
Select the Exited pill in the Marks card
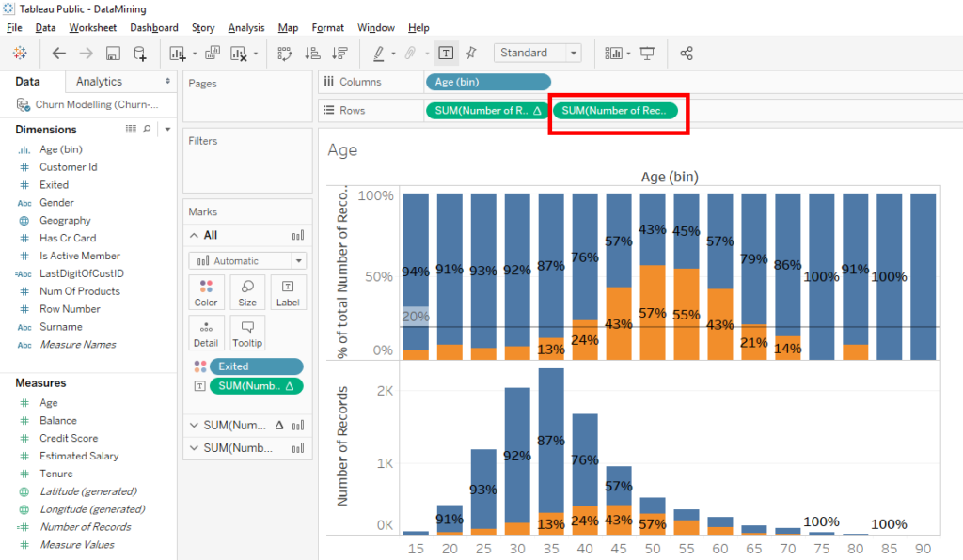254,366
